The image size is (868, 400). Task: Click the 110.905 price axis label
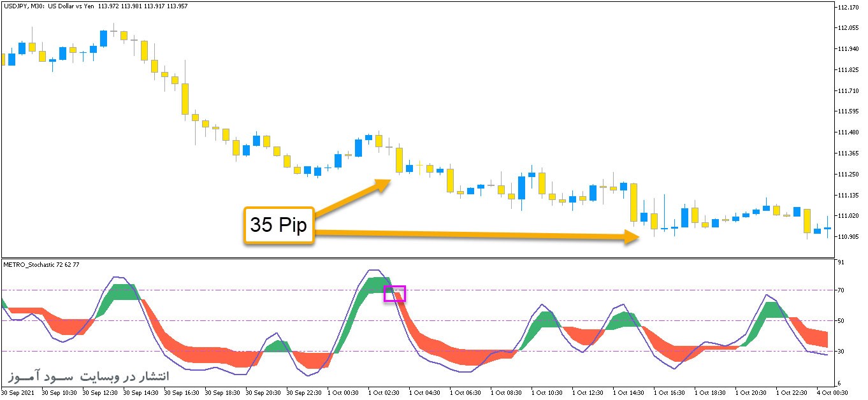848,237
